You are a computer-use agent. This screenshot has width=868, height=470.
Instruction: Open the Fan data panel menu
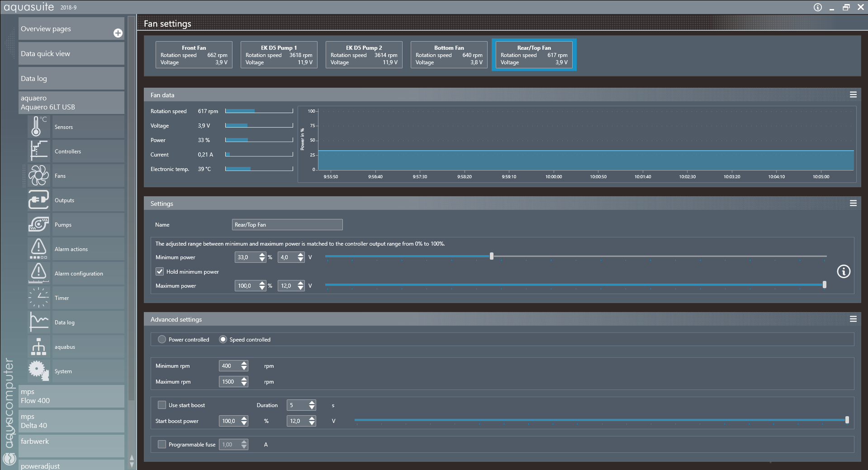853,95
